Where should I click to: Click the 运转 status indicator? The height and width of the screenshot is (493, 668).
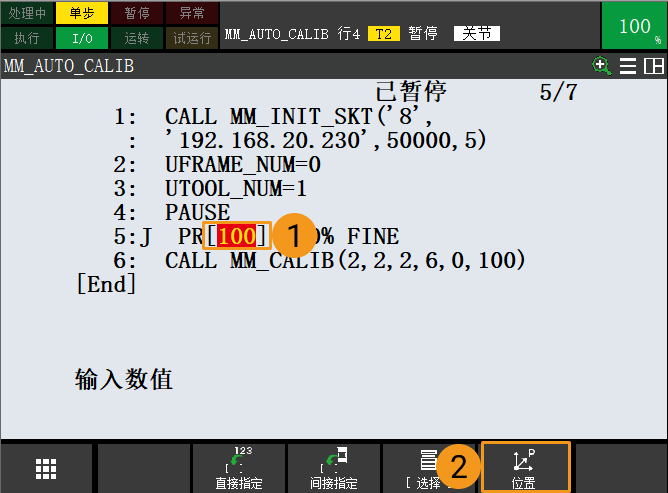(137, 38)
